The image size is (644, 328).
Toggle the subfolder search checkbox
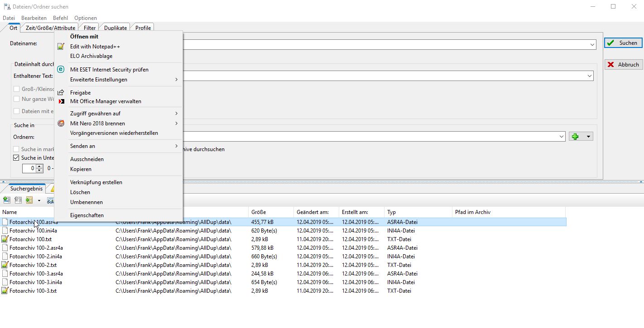[16, 158]
